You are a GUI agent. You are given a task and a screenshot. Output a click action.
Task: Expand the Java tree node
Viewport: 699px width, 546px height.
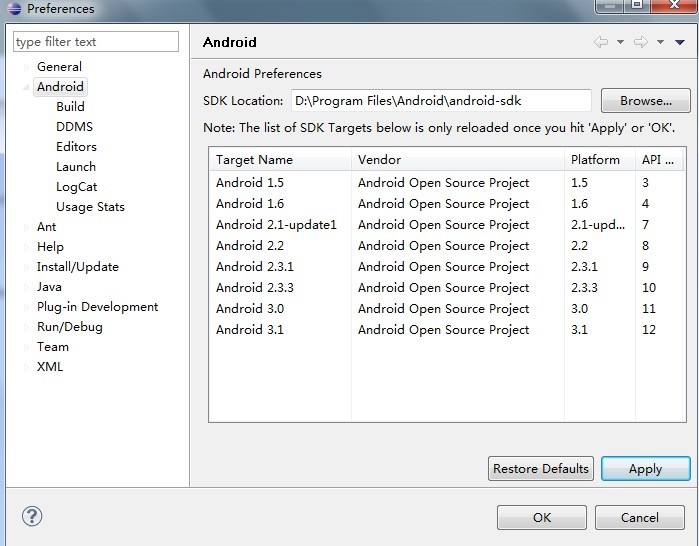26,287
